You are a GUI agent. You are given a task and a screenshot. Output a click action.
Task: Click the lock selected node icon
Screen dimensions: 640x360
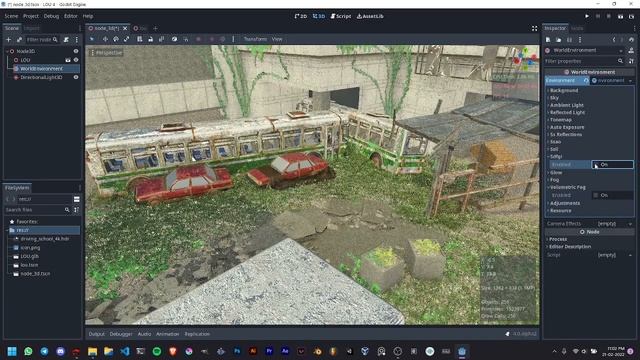[x=151, y=39]
